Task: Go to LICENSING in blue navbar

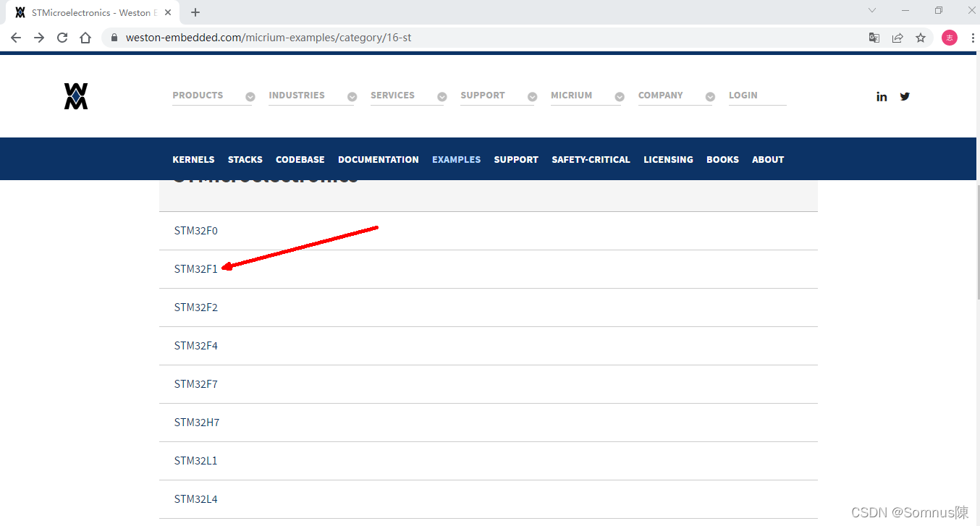Action: 668,159
